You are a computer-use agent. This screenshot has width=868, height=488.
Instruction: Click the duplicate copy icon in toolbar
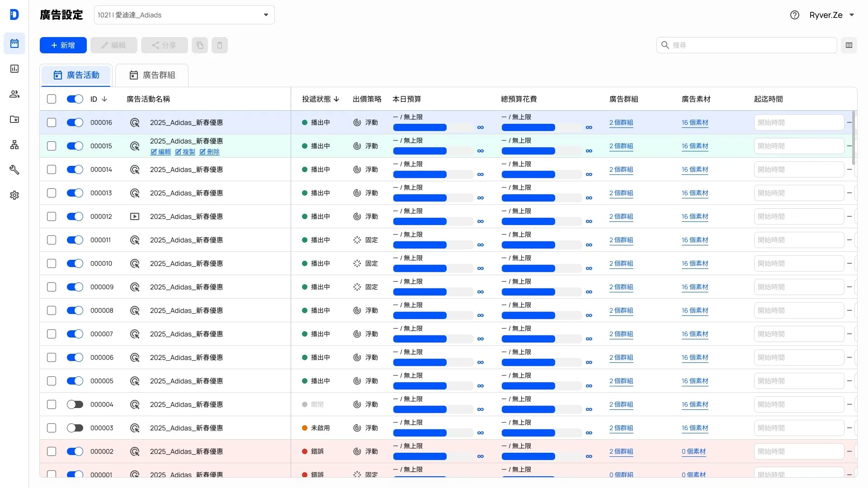pyautogui.click(x=200, y=45)
